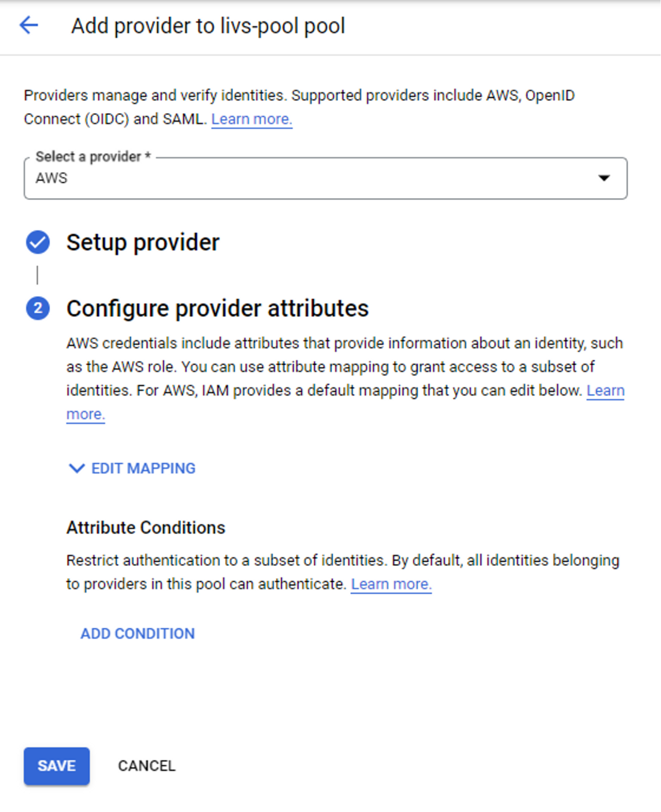The height and width of the screenshot is (812, 661).
Task: Click the 'Select a provider *' field label
Action: (93, 156)
